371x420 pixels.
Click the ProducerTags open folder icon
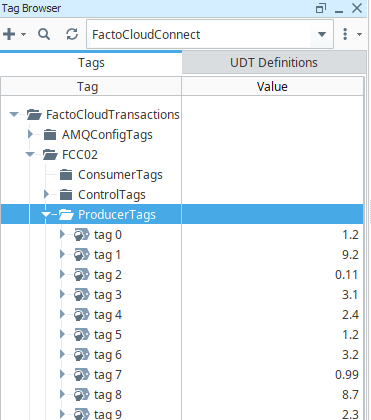(x=66, y=215)
